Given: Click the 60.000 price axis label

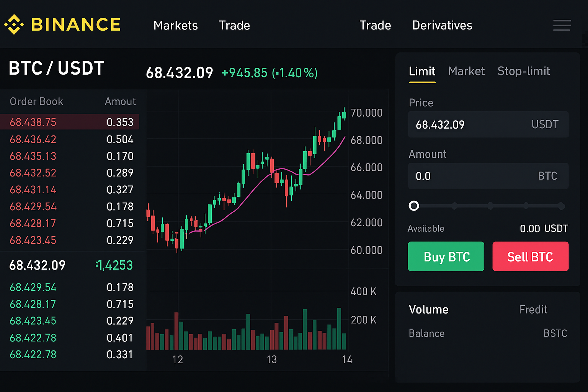Looking at the screenshot, I should click(366, 250).
